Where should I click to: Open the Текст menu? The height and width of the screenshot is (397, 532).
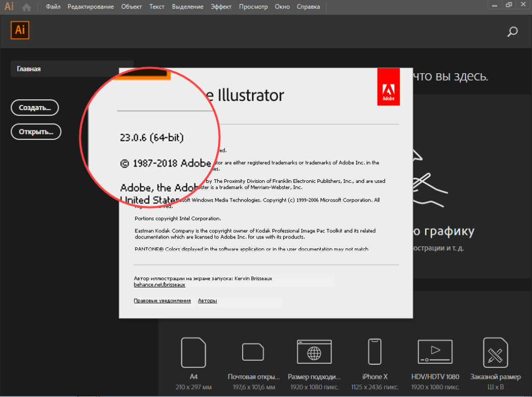pos(157,7)
